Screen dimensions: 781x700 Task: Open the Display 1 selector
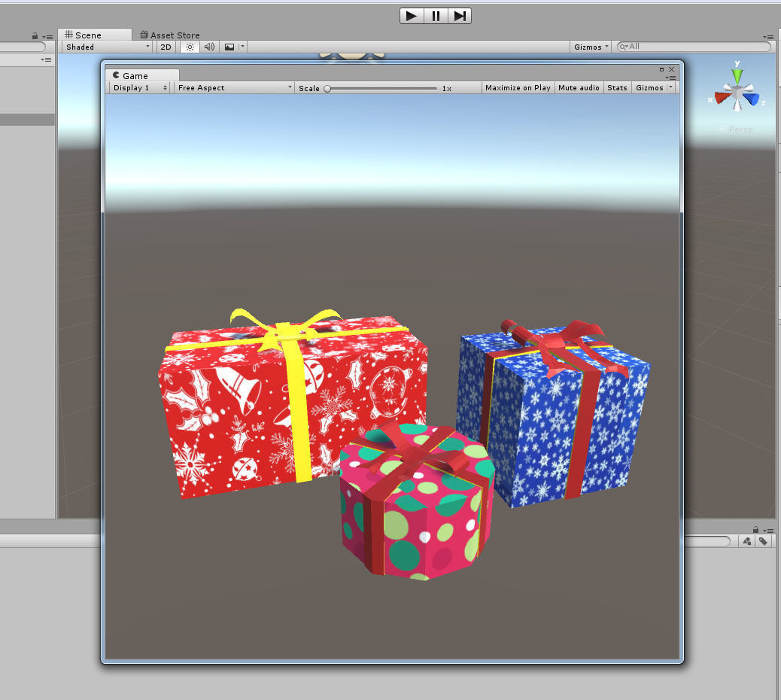tap(140, 87)
